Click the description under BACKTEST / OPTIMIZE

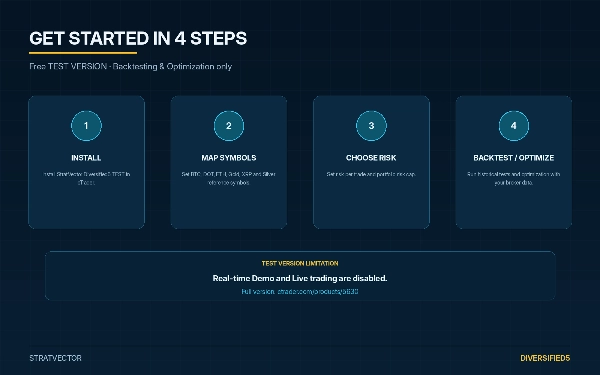pos(514,178)
